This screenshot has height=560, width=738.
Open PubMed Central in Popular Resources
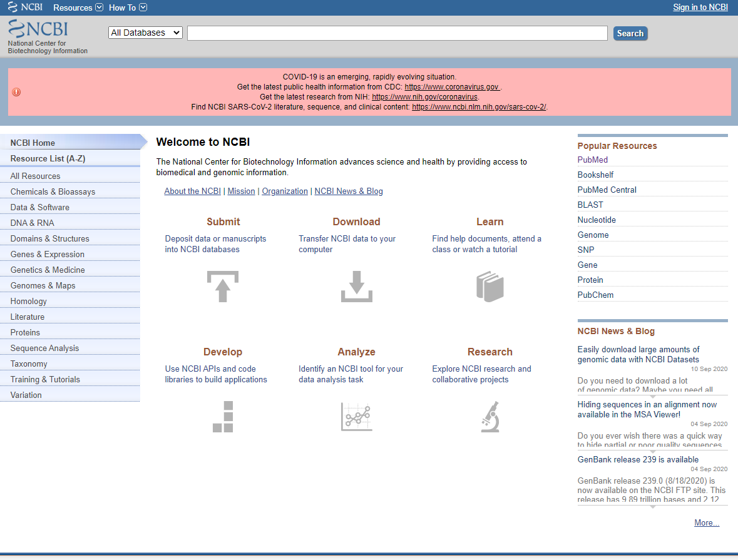click(x=607, y=190)
